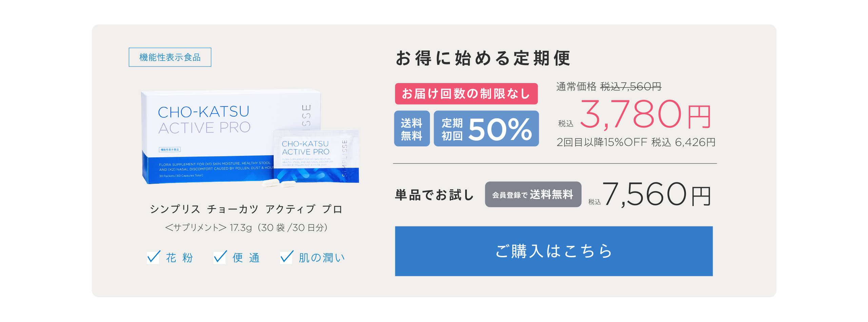Click the お届け回数の制限なし pink badge
The height and width of the screenshot is (322, 868).
[466, 94]
